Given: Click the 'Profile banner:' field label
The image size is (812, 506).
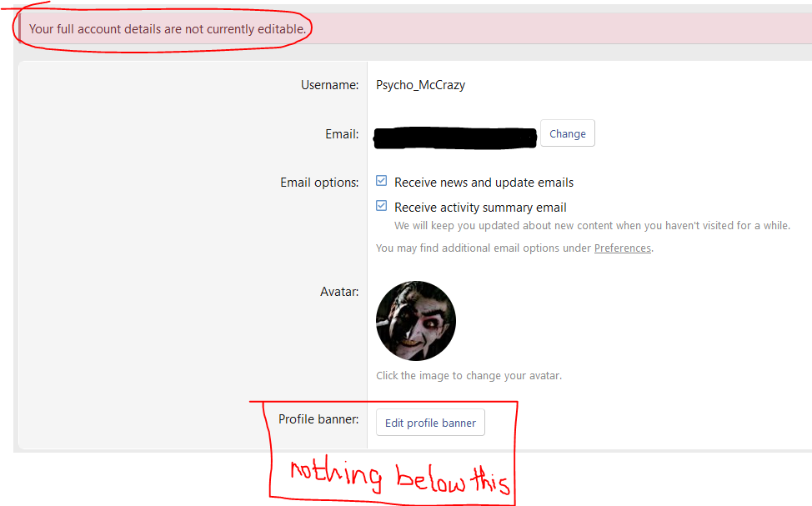Looking at the screenshot, I should coord(318,419).
